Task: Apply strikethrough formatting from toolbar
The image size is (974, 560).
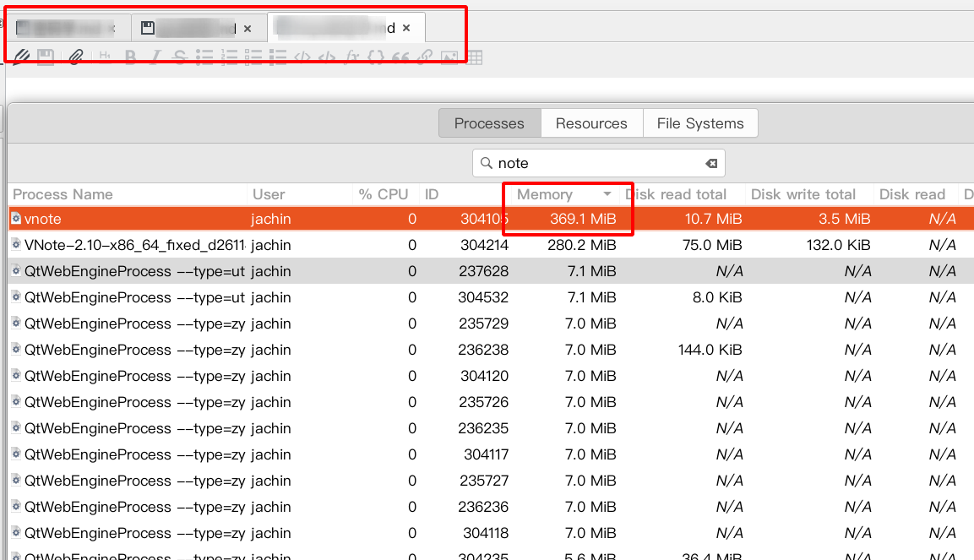Action: point(180,57)
